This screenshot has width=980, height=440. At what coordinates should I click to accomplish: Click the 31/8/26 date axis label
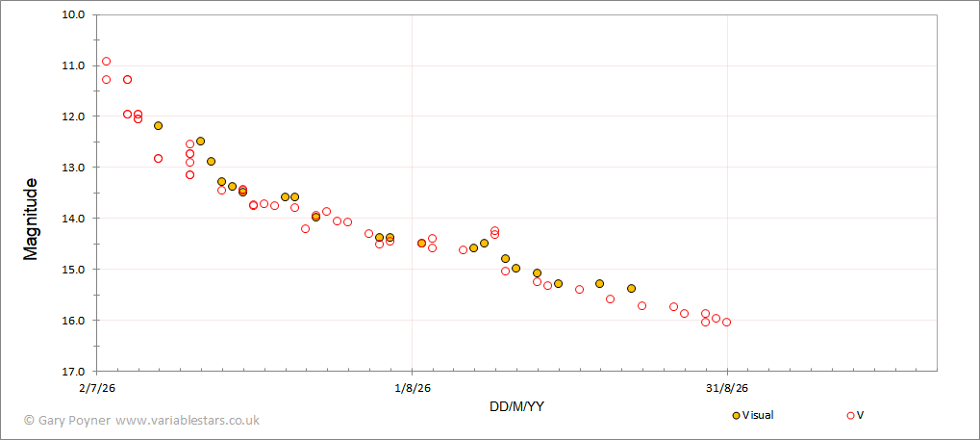click(727, 388)
